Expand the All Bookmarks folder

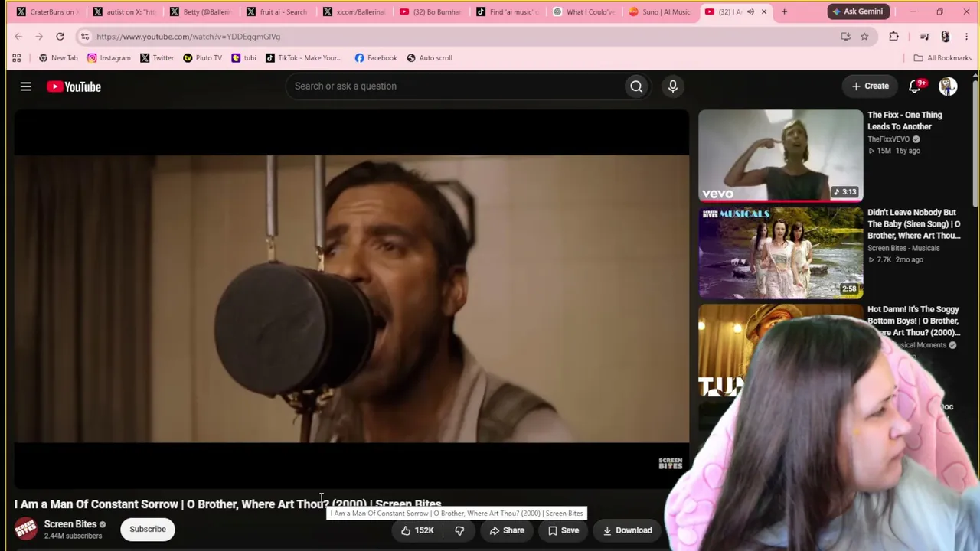pos(942,57)
